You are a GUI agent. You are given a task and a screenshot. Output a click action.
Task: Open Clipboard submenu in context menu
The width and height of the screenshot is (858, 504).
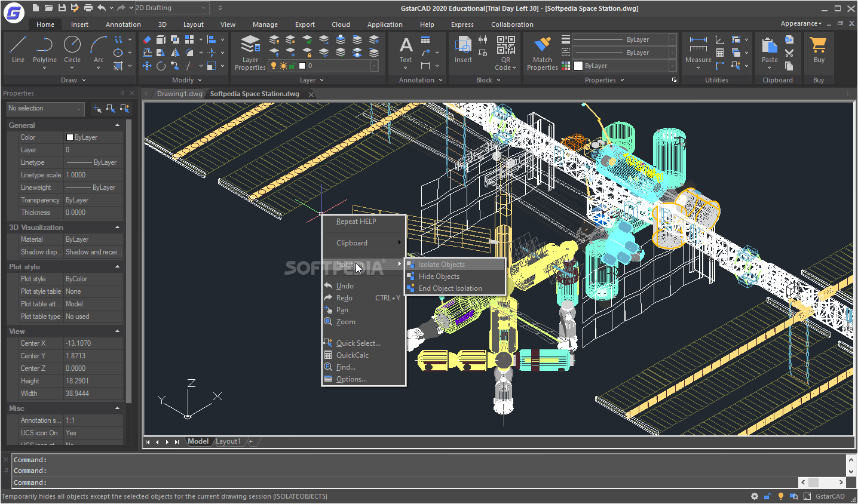coord(363,243)
